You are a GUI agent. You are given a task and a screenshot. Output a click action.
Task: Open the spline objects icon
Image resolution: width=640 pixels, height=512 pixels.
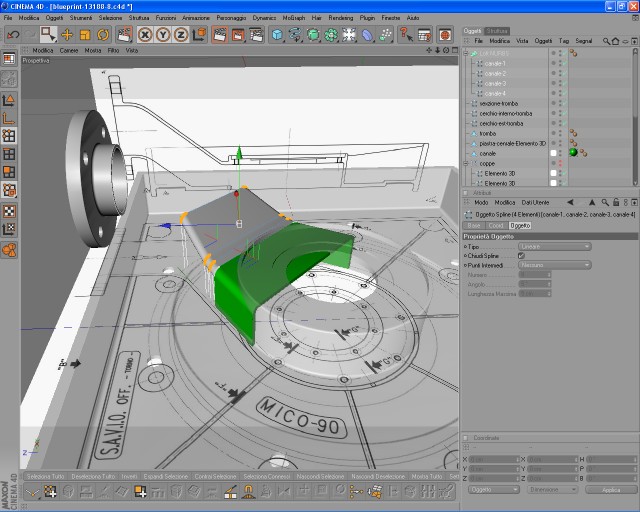(295, 35)
